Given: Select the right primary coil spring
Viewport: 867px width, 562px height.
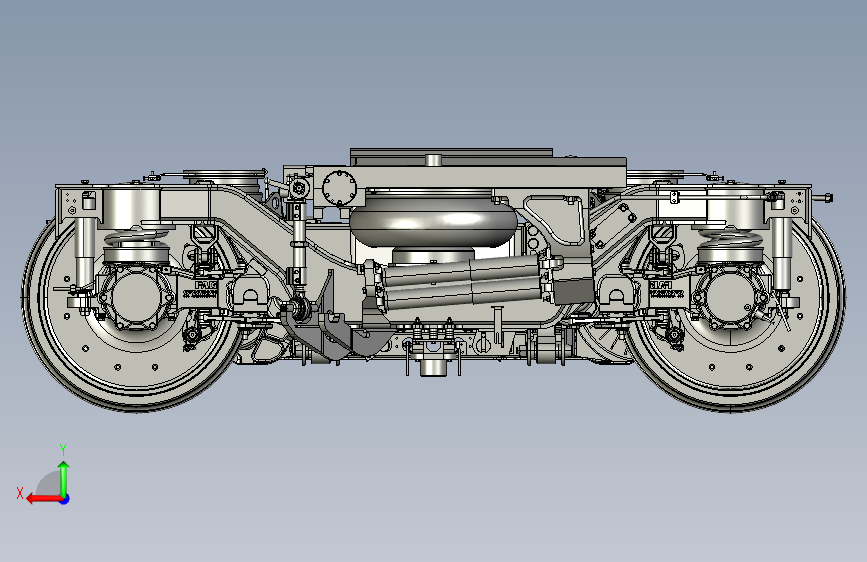Looking at the screenshot, I should click(731, 240).
